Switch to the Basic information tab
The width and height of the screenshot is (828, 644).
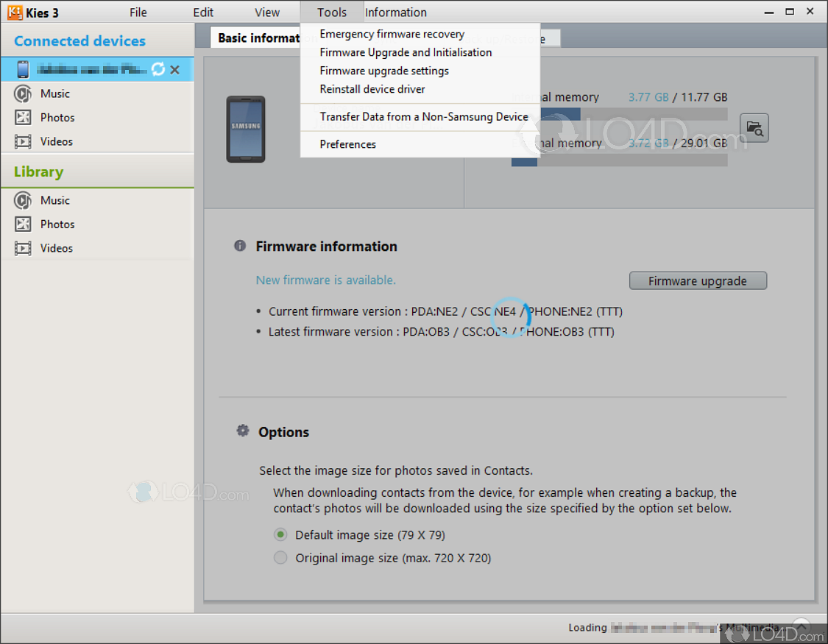click(x=256, y=38)
